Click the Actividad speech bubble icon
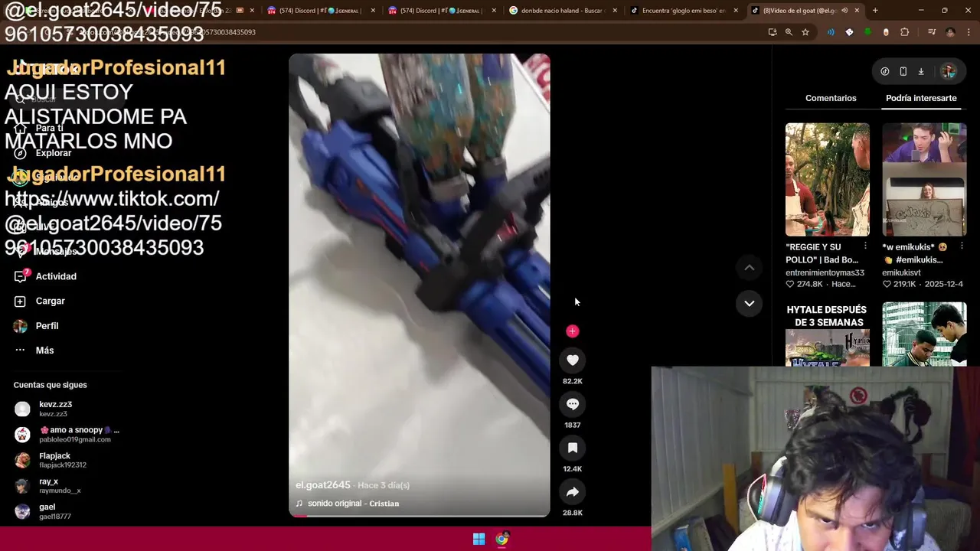Viewport: 980px width, 551px height. point(21,276)
